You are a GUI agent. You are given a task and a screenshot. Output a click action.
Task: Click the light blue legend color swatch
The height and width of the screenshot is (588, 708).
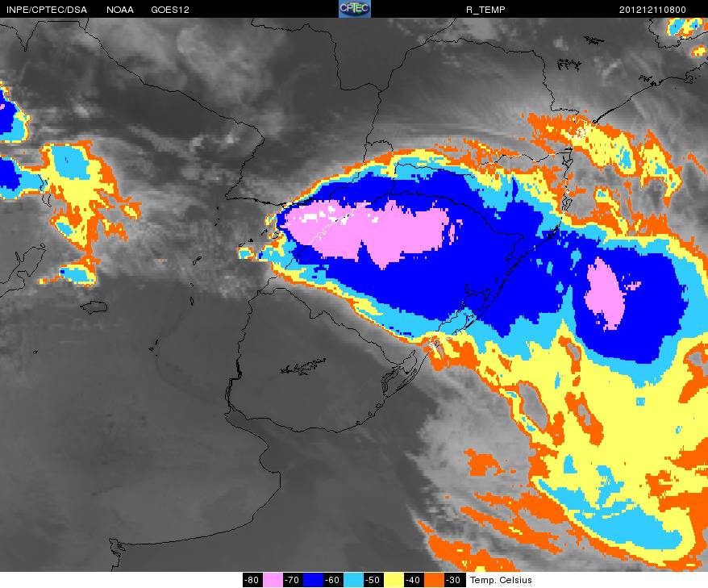pyautogui.click(x=353, y=580)
